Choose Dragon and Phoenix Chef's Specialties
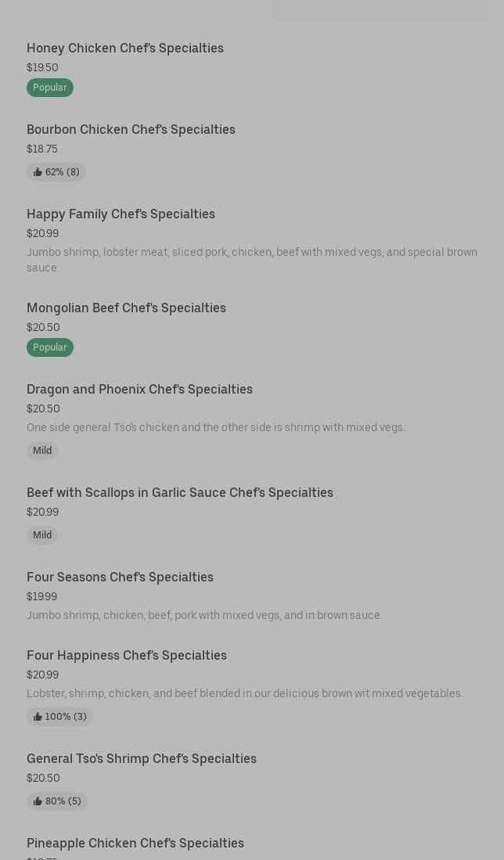This screenshot has height=860, width=504. [139, 390]
